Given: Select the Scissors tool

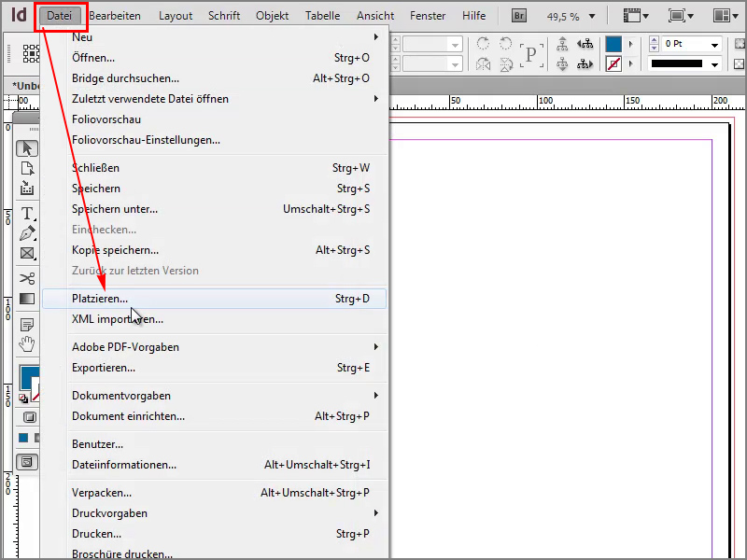Looking at the screenshot, I should [x=25, y=277].
